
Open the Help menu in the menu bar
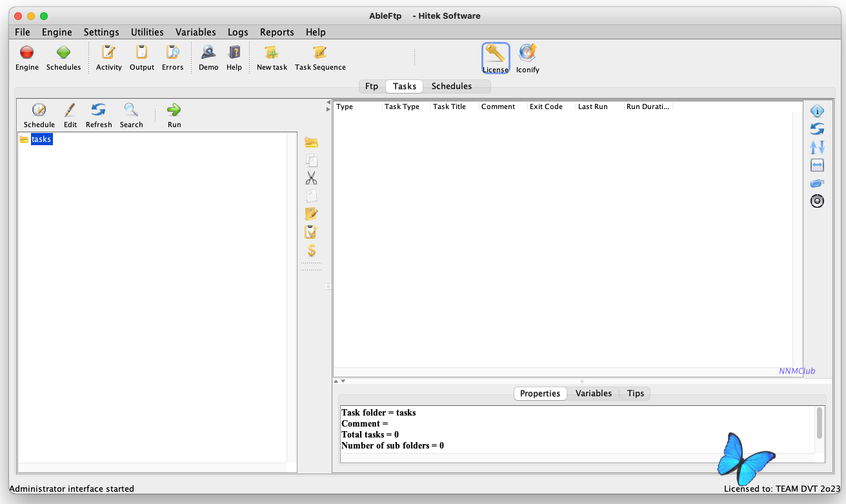pos(316,32)
